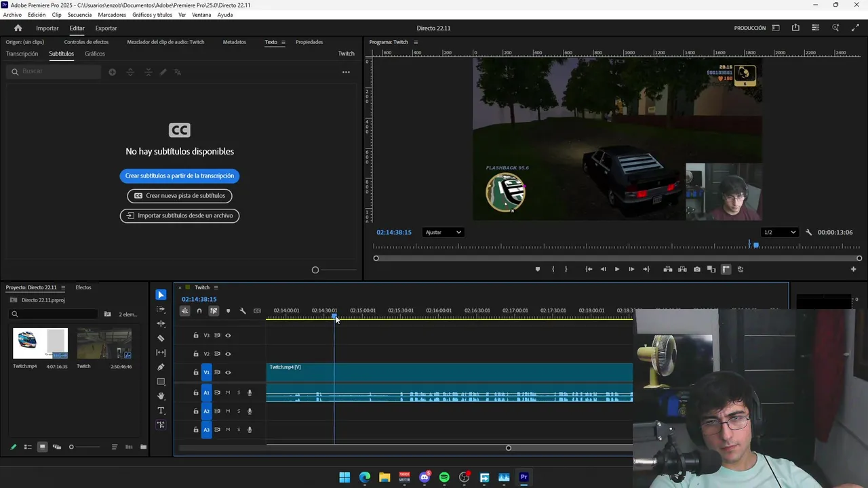The image size is (868, 488).
Task: Select the Pen tool
Action: click(161, 367)
